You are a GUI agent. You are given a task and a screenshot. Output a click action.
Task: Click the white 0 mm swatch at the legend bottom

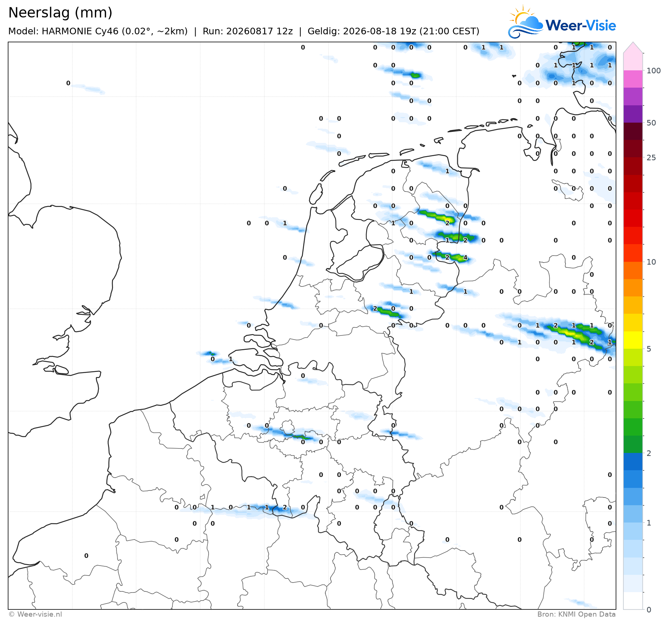633,601
